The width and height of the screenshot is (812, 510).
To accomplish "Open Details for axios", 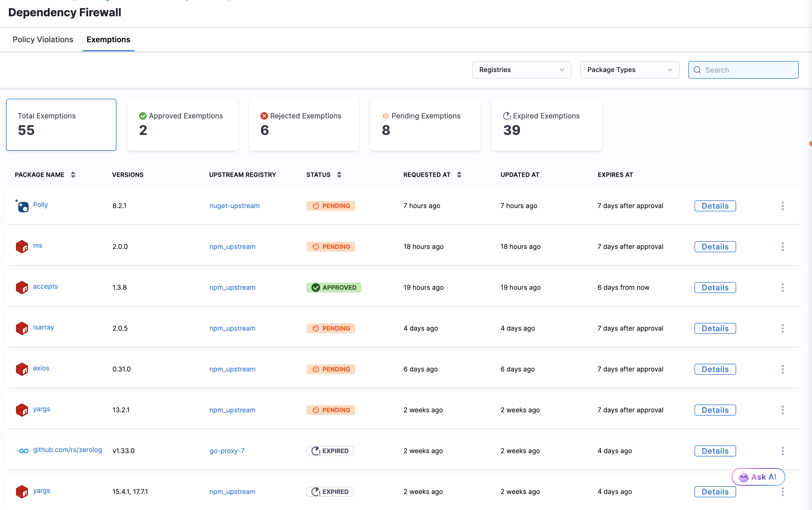I will click(715, 369).
